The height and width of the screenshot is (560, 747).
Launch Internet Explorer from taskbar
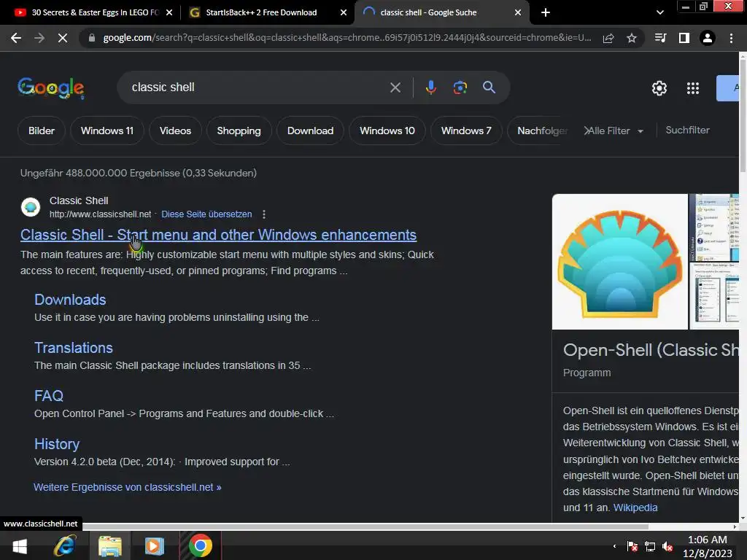[x=64, y=545]
